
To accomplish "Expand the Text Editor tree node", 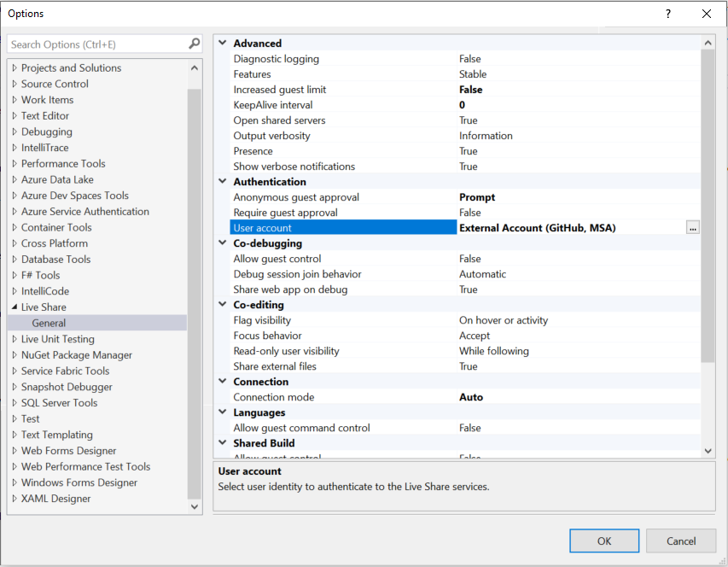I will pos(15,116).
